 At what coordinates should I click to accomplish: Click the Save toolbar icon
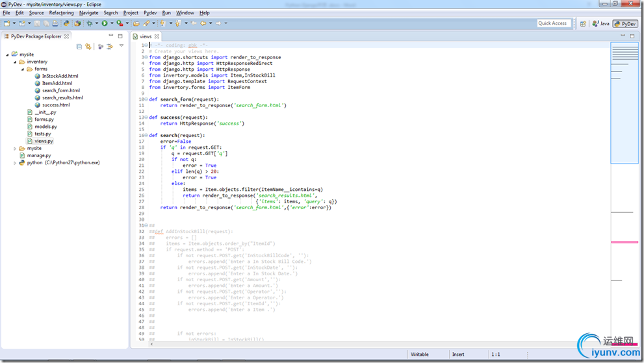37,23
